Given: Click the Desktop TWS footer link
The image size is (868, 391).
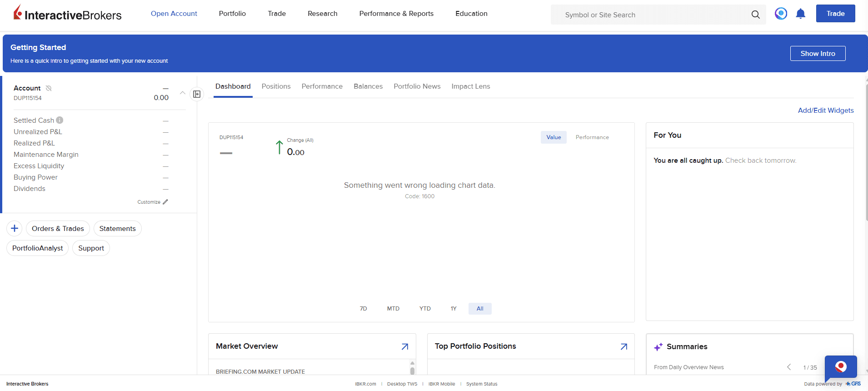Looking at the screenshot, I should click(402, 384).
